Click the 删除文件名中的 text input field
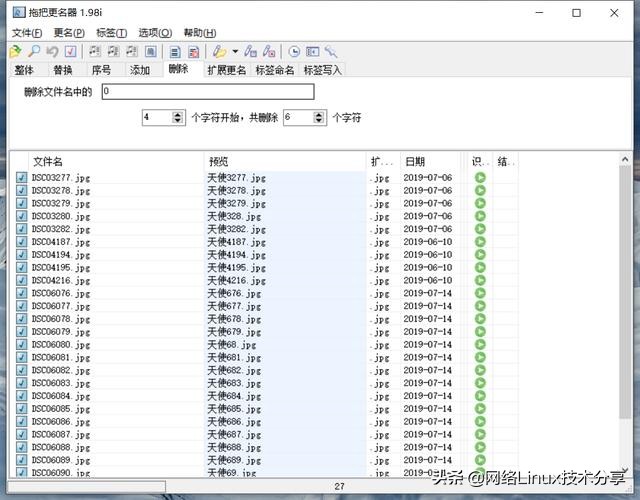The image size is (640, 500). (208, 91)
